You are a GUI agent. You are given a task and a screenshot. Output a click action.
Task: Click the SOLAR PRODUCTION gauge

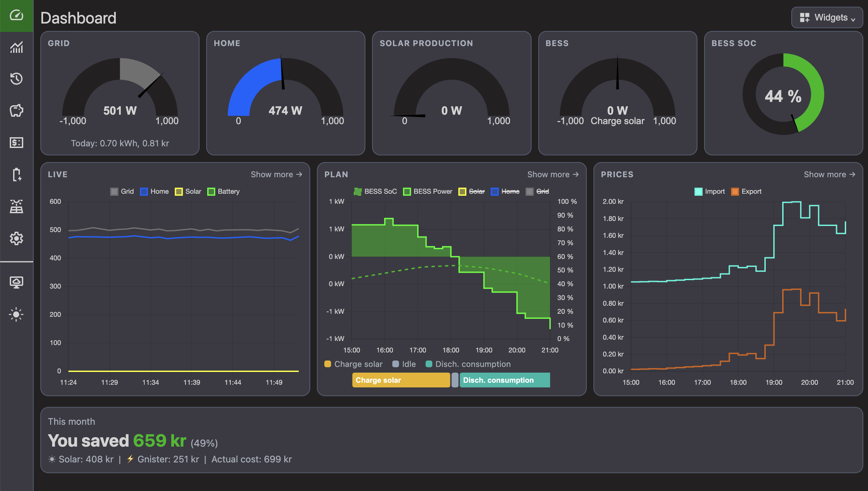pyautogui.click(x=451, y=89)
